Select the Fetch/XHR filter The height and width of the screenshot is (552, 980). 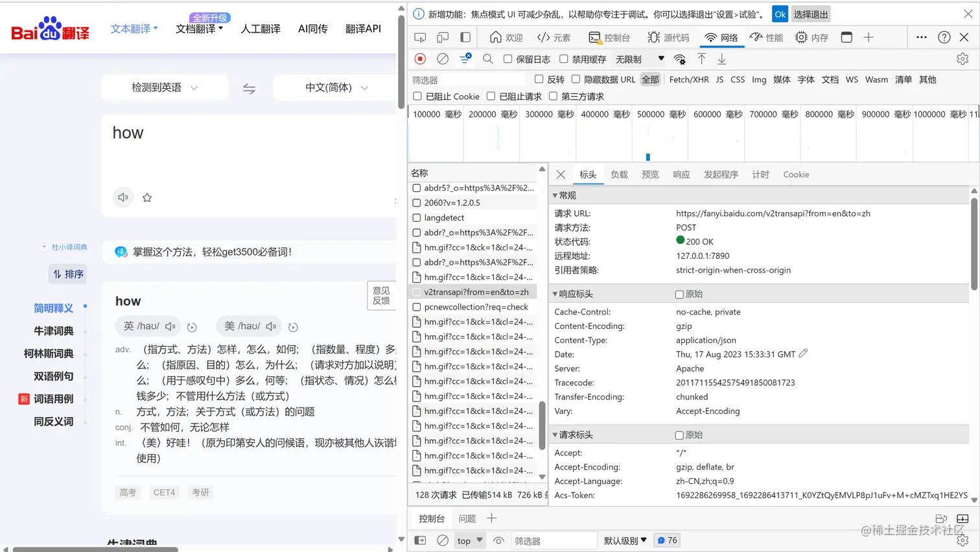(689, 79)
